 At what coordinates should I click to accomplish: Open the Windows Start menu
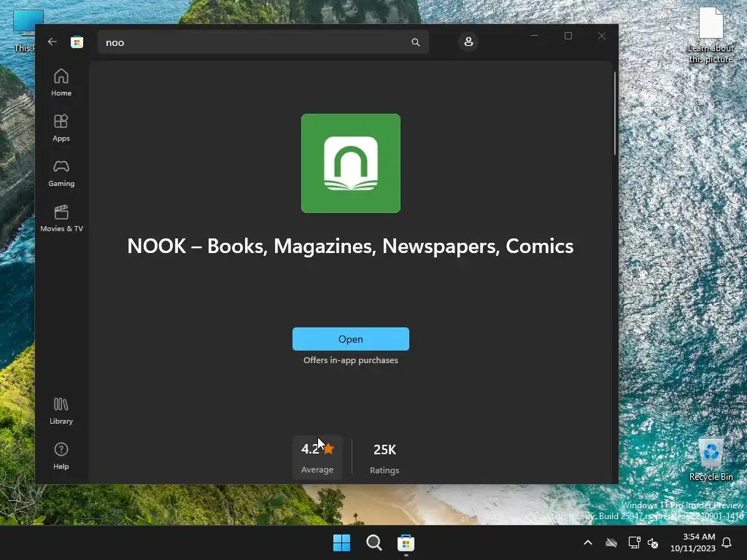tap(341, 542)
